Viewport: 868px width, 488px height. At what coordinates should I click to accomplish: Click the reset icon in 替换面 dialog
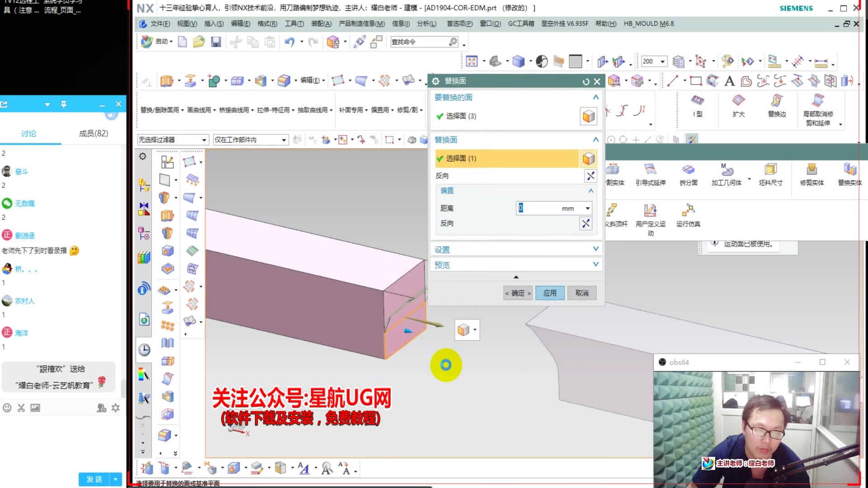click(586, 81)
